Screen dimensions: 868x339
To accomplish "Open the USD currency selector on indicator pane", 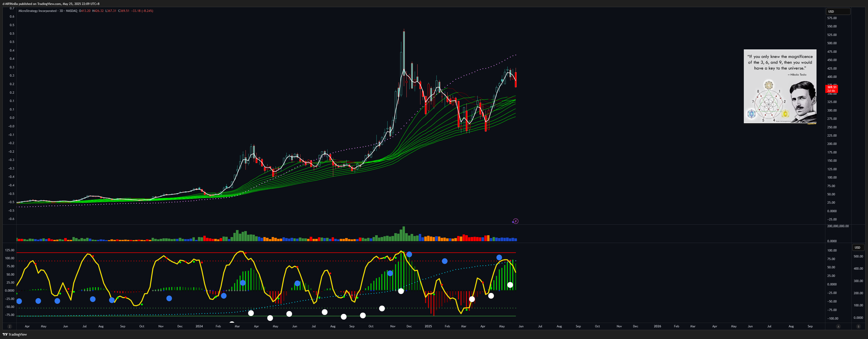I will coord(858,247).
